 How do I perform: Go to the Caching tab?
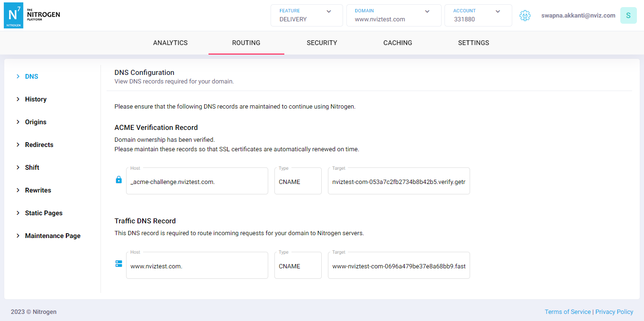point(398,43)
